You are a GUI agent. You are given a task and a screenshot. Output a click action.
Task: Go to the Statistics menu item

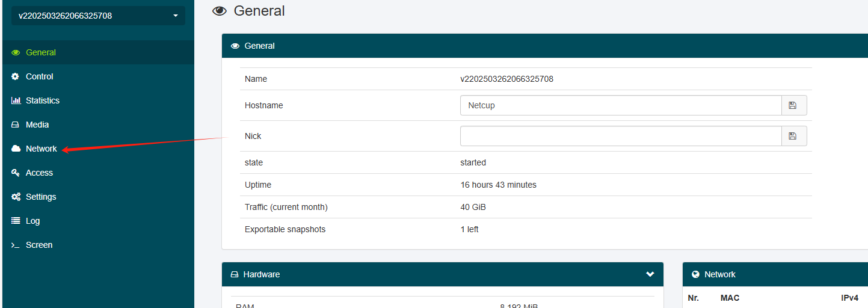pyautogui.click(x=42, y=100)
